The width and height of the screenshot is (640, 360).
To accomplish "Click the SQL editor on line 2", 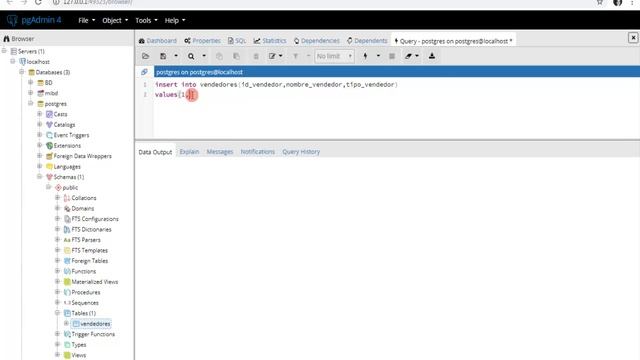I will (x=396, y=95).
